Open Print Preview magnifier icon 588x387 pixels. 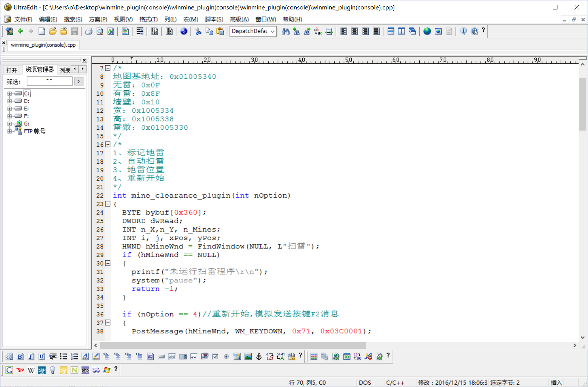100,31
